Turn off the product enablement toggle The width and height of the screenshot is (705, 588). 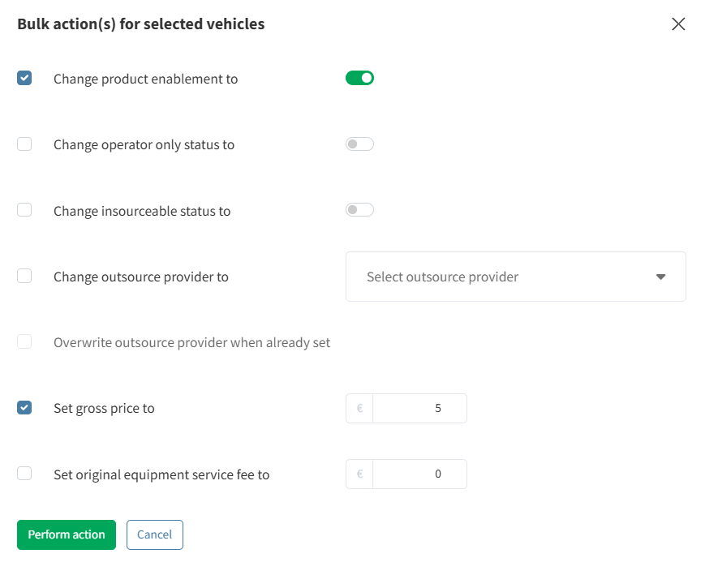click(x=359, y=79)
